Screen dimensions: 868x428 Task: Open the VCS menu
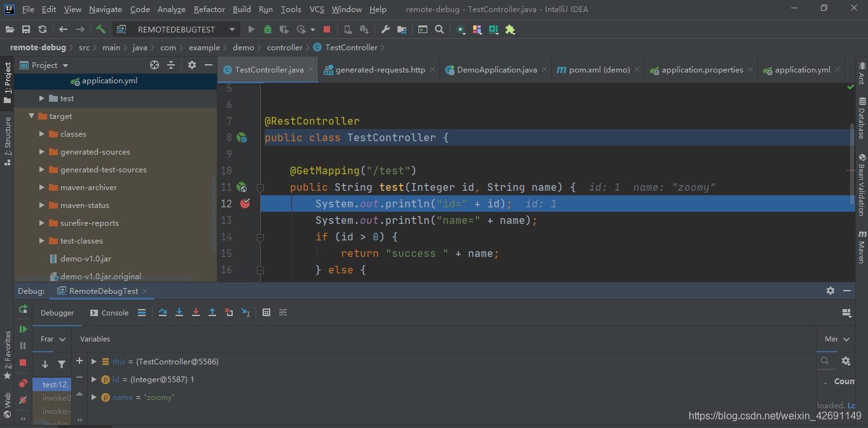pyautogui.click(x=317, y=10)
